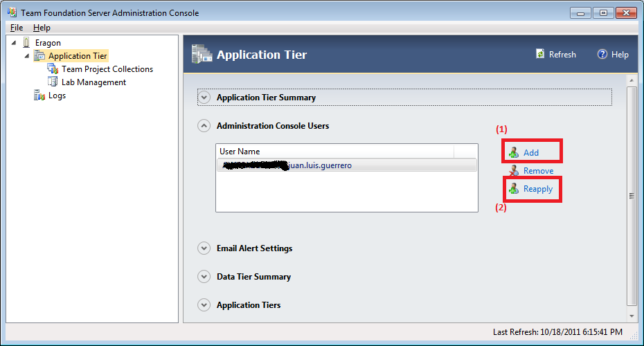This screenshot has height=346, width=644.
Task: Click the Last Refresh status text
Action: coord(557,331)
